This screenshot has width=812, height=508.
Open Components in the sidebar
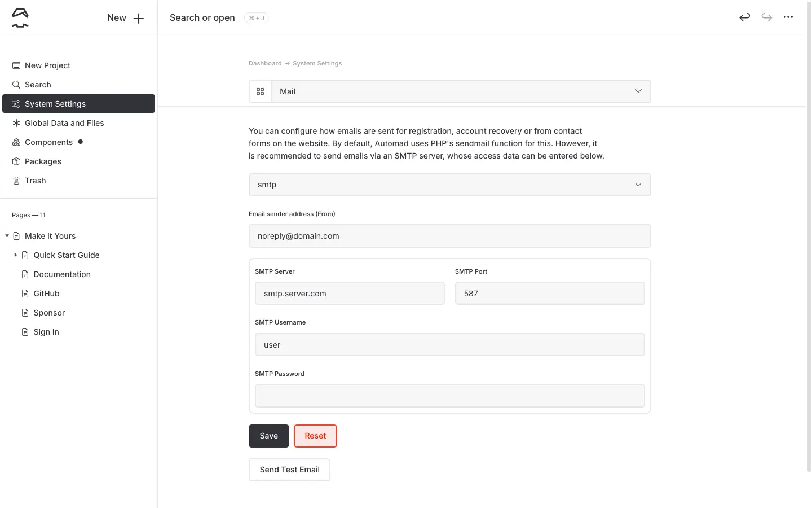click(x=48, y=142)
